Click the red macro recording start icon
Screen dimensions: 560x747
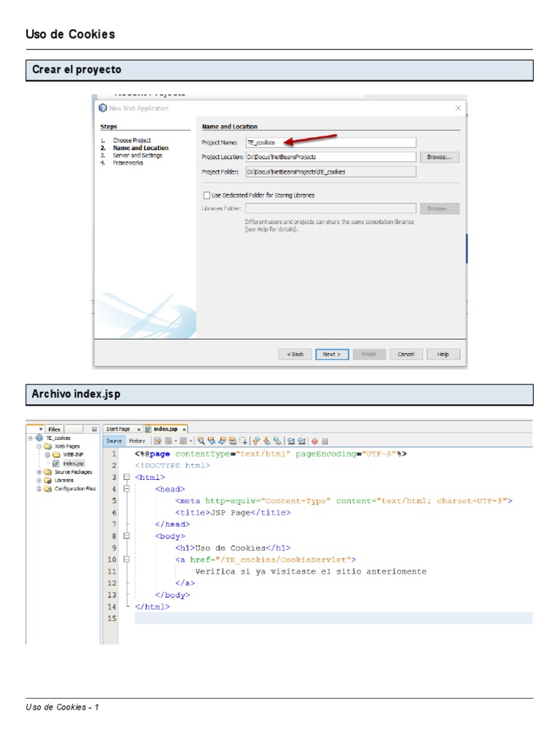click(x=315, y=441)
